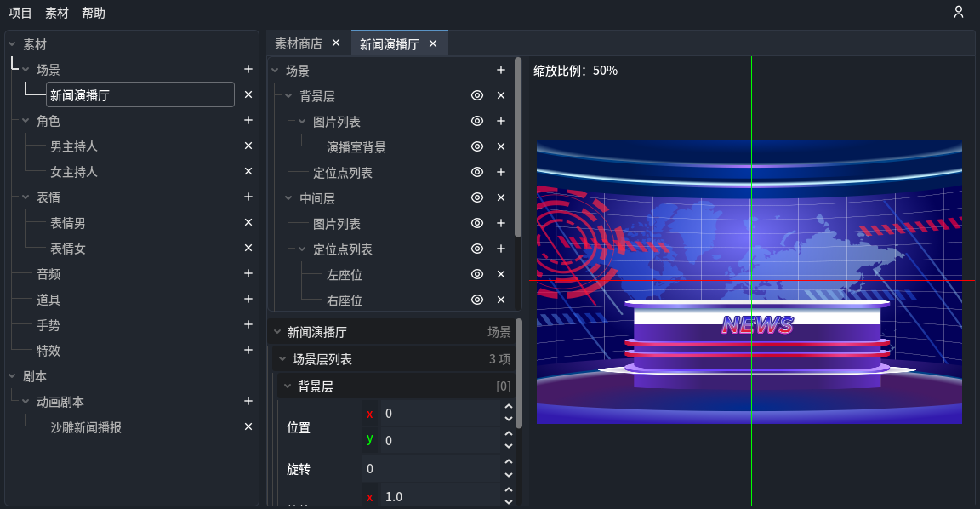
Task: Hide the 演播室背景 image
Action: point(476,146)
